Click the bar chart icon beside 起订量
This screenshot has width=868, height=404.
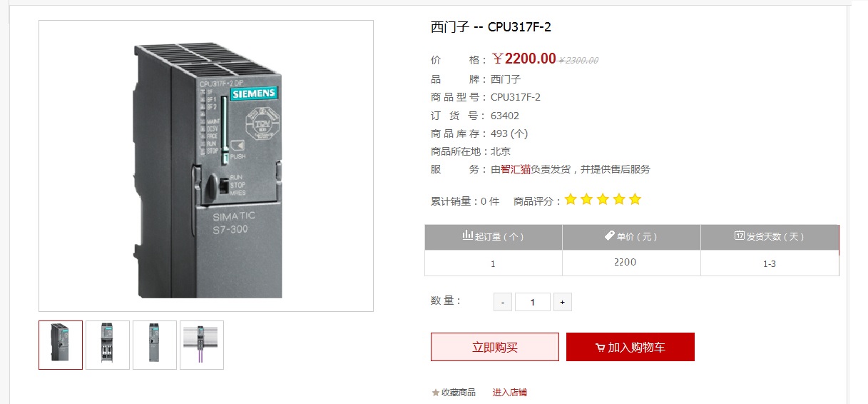coord(468,236)
